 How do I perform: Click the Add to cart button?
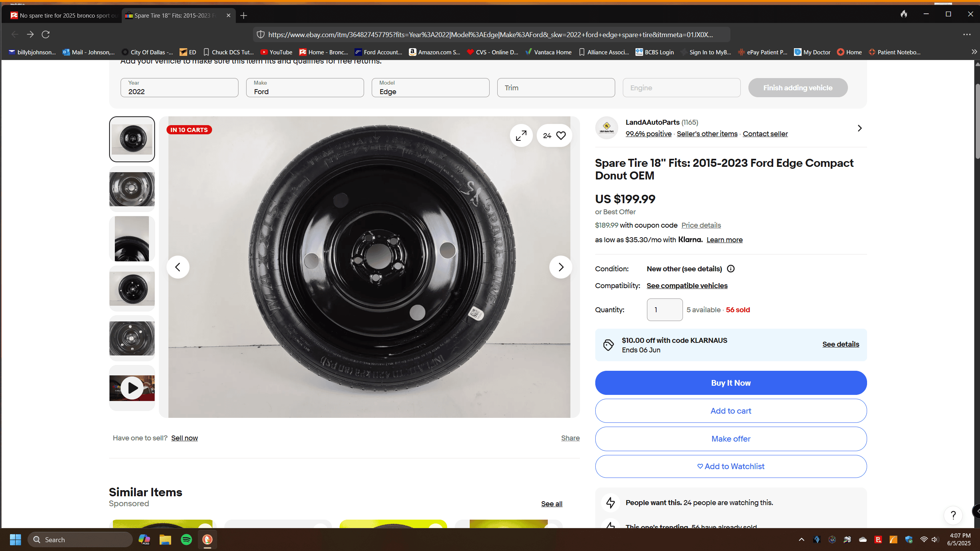731,411
